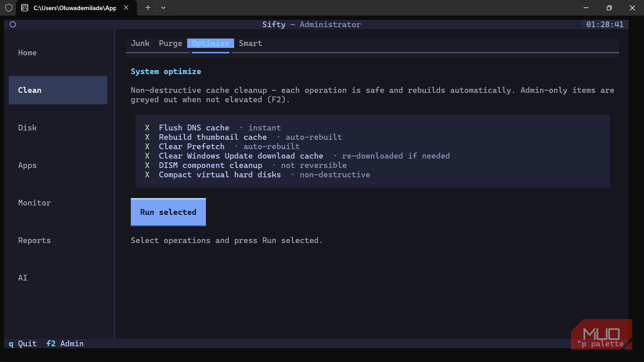Toggle Clear Windows Update download cache checkbox

147,156
